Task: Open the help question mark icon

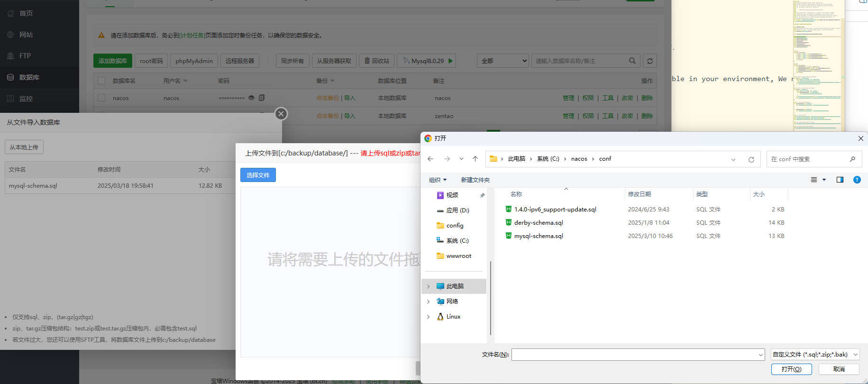Action: click(857, 180)
